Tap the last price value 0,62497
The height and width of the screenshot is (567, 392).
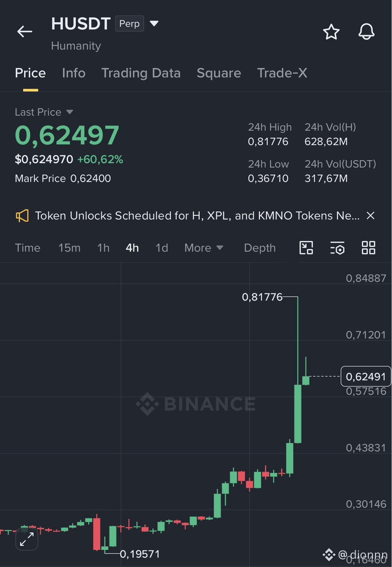[67, 135]
